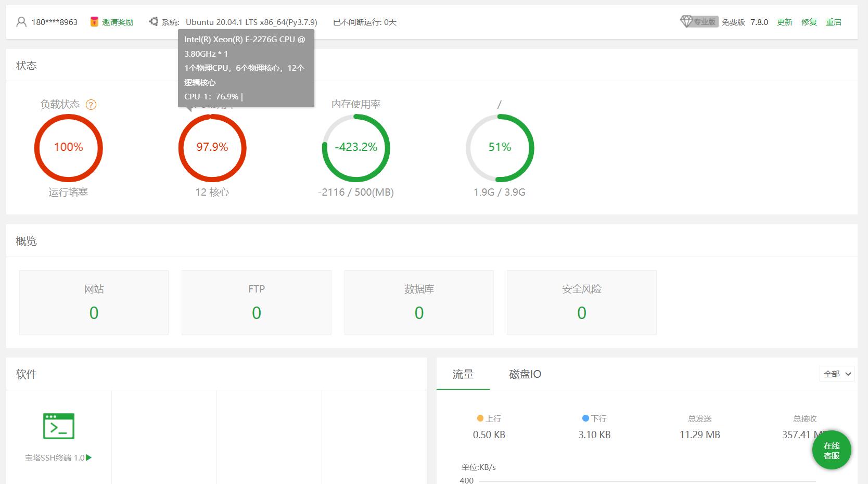Click the 修复 repair link
The width and height of the screenshot is (868, 484).
click(x=809, y=22)
